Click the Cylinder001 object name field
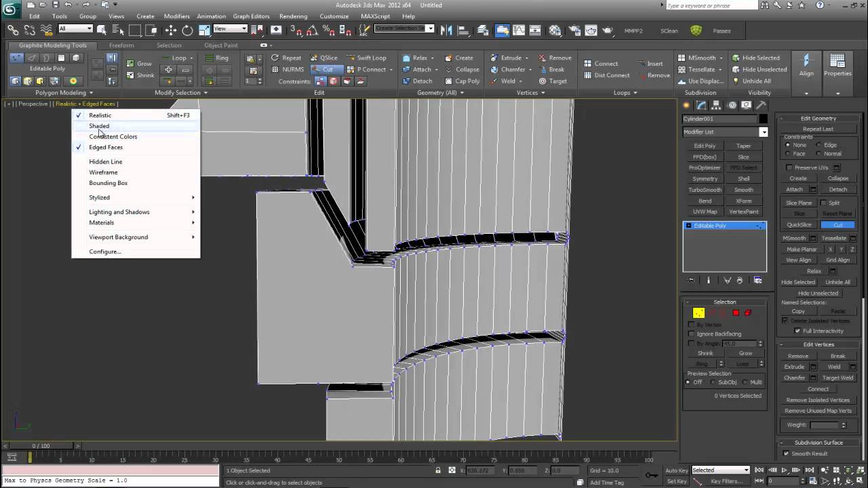 [x=719, y=119]
